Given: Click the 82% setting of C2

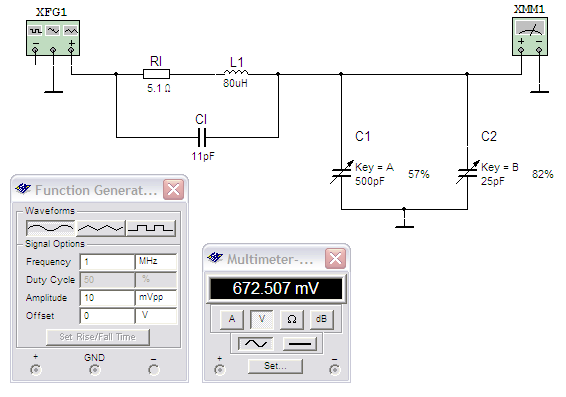Looking at the screenshot, I should click(x=543, y=174).
